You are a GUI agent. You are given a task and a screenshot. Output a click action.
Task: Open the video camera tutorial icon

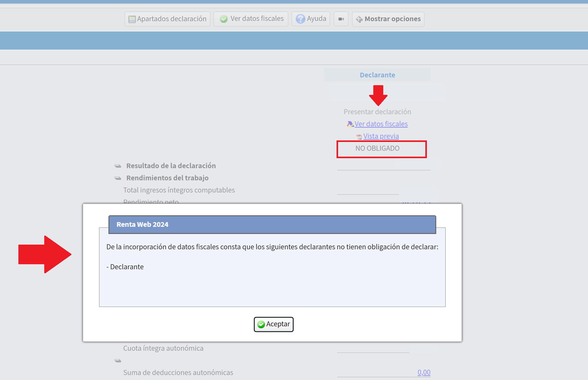pos(341,19)
